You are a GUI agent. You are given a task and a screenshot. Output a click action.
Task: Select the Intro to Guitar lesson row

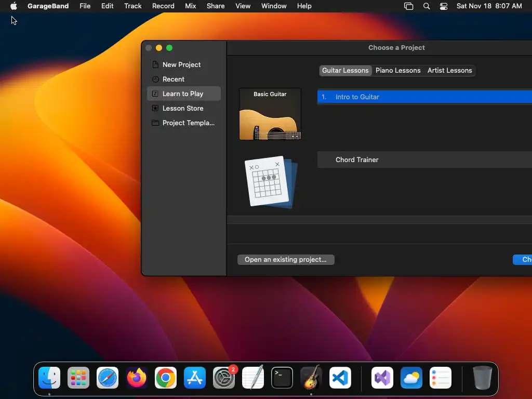pyautogui.click(x=424, y=97)
